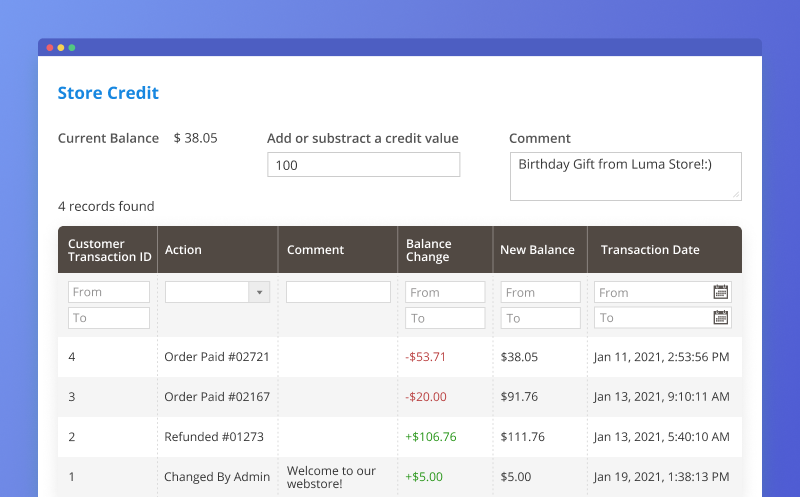Open calendar for Transaction Date To
Image resolution: width=800 pixels, height=497 pixels.
721,318
